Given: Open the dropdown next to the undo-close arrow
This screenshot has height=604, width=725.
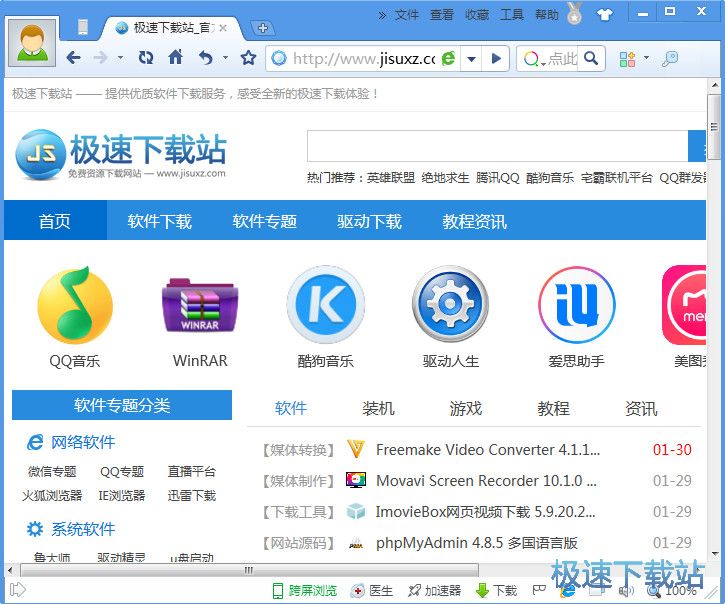Looking at the screenshot, I should [x=225, y=58].
